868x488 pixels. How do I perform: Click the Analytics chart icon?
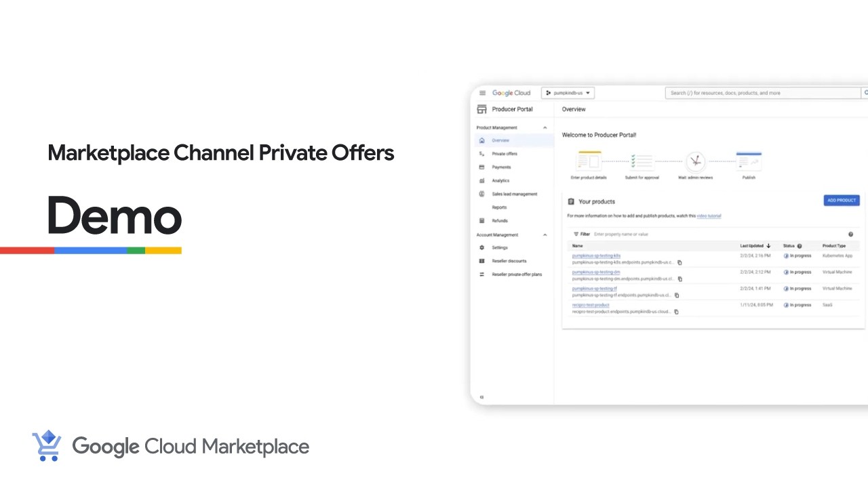tap(481, 181)
